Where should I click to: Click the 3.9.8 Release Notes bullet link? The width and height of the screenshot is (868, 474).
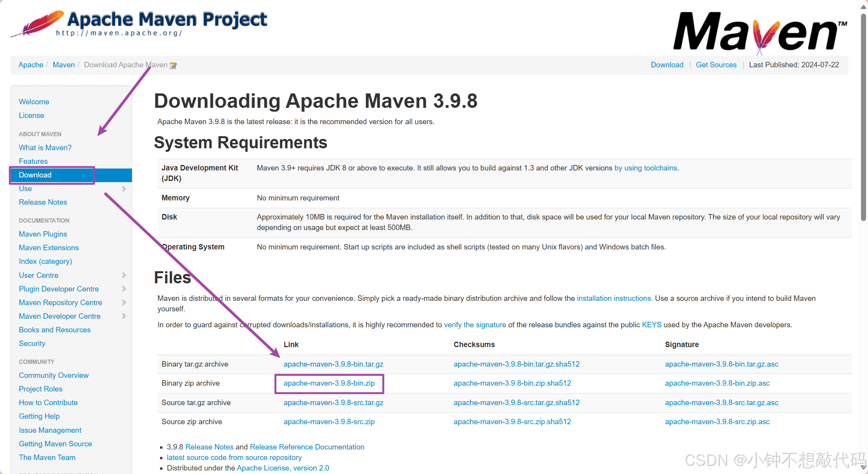(210, 447)
